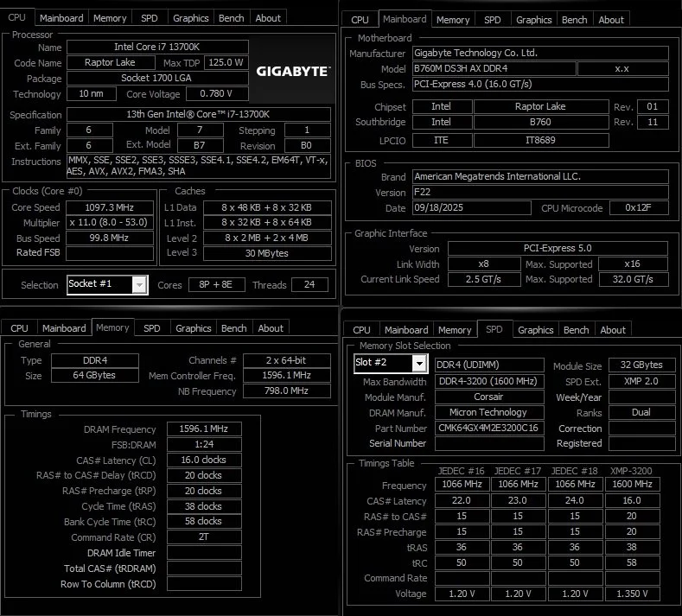Open Graphics tab in Memory window
The height and width of the screenshot is (616, 682).
click(193, 328)
